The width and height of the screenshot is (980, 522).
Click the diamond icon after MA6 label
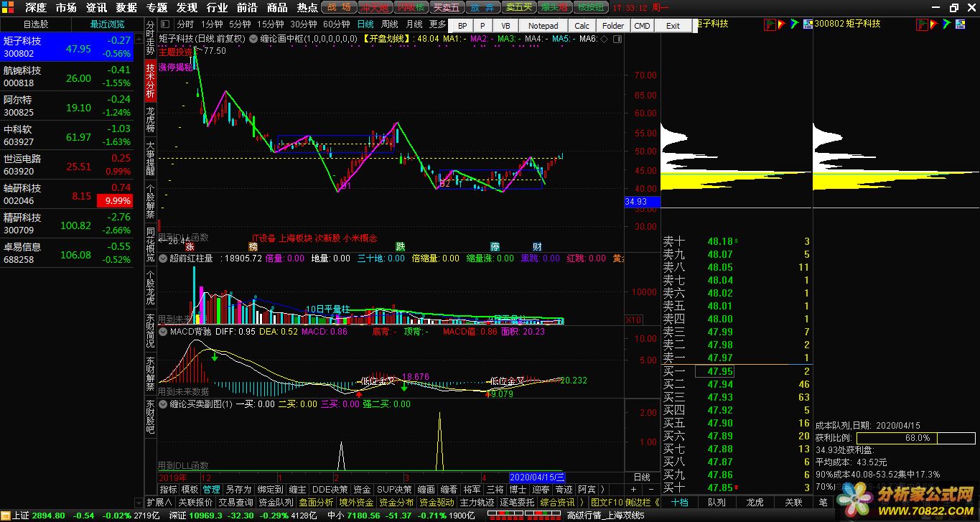604,39
